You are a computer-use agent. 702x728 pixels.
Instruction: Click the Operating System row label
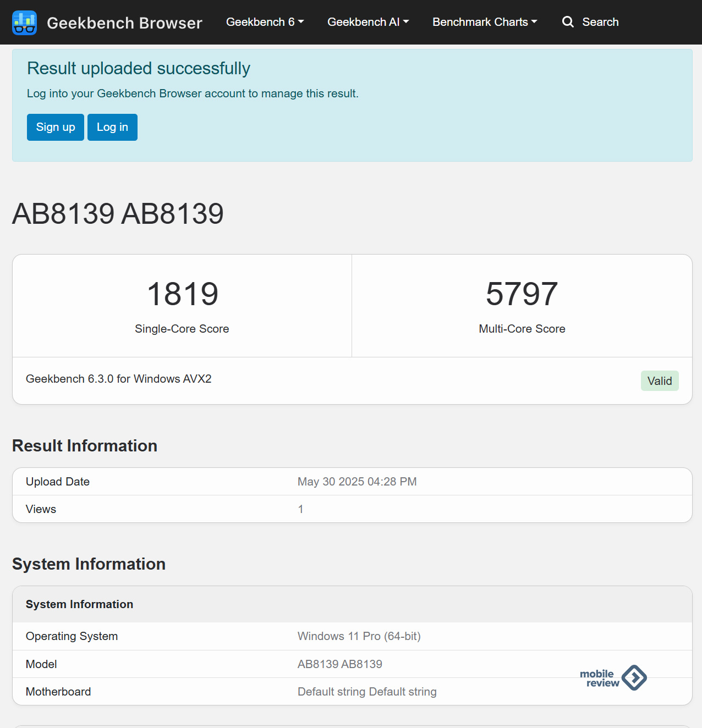coord(72,636)
